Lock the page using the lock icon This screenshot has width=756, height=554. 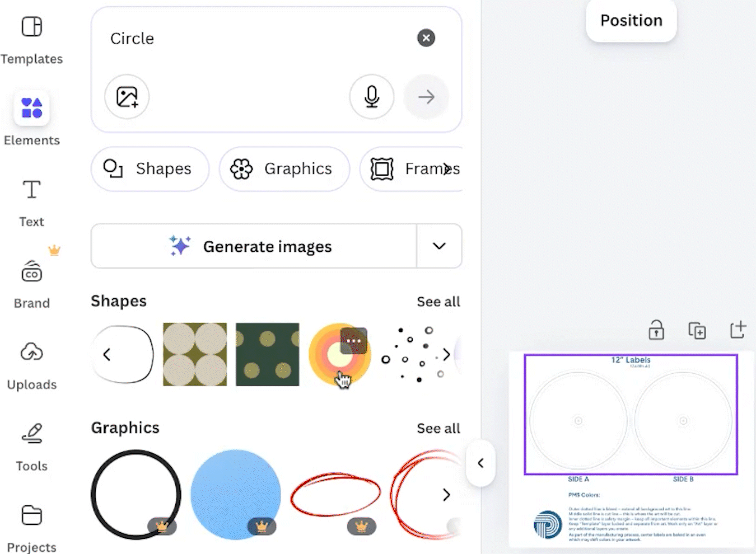pos(656,330)
